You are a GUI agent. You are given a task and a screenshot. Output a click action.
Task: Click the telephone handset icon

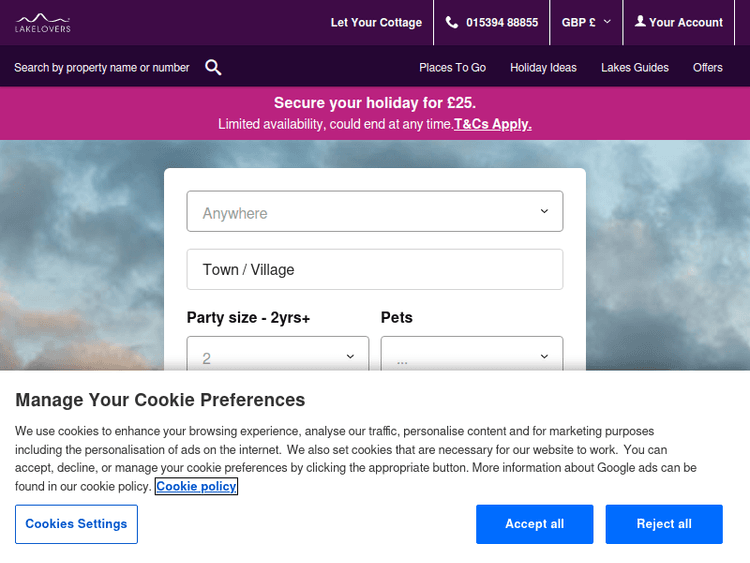452,22
